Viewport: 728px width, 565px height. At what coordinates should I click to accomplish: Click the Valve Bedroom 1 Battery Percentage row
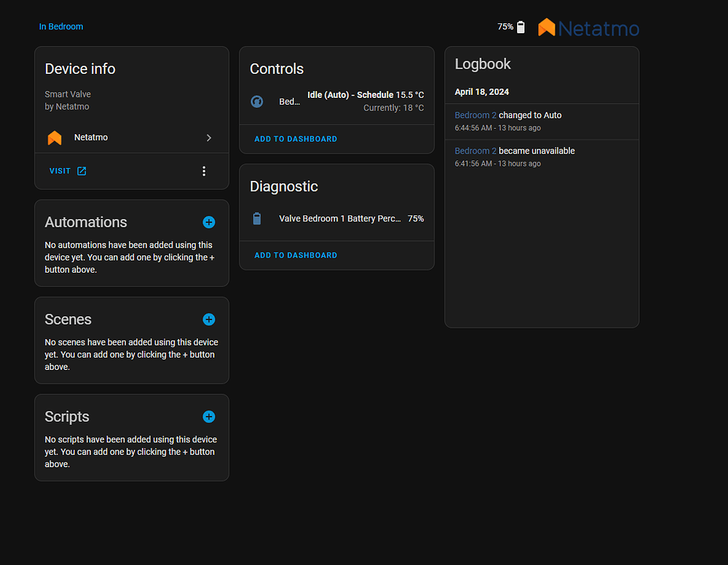click(339, 218)
